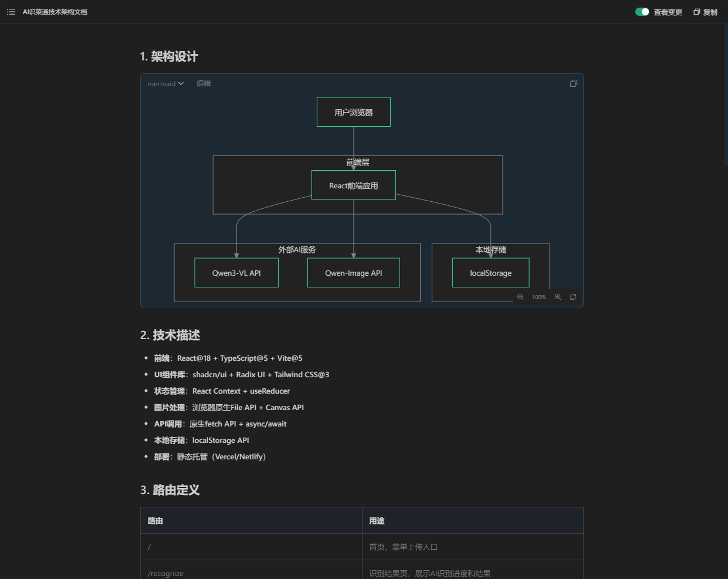Click the 3. 路由定义 heading
The width and height of the screenshot is (728, 579).
click(170, 490)
